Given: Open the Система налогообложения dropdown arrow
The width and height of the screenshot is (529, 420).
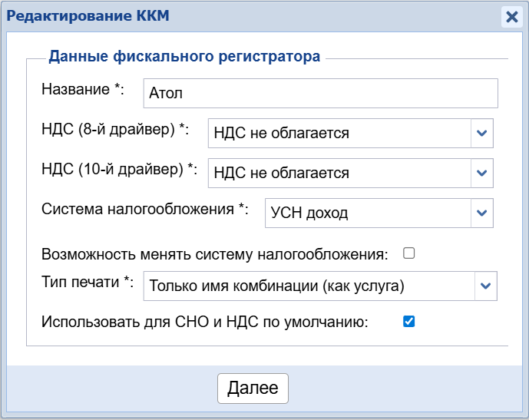Looking at the screenshot, I should [x=481, y=213].
